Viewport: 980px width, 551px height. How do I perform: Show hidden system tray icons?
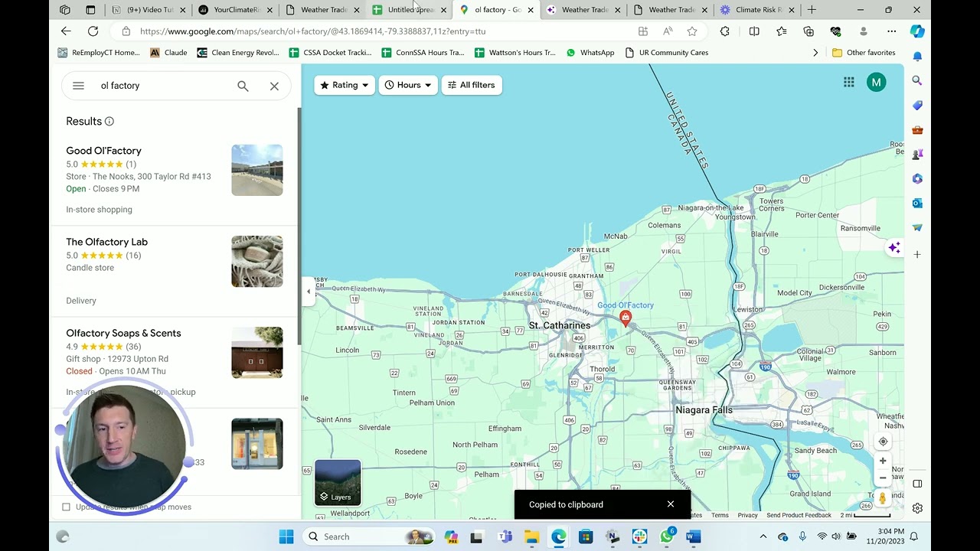click(x=763, y=536)
